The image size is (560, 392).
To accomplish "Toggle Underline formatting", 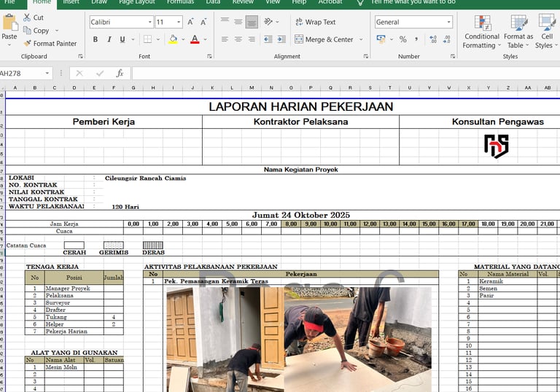I will (122, 39).
